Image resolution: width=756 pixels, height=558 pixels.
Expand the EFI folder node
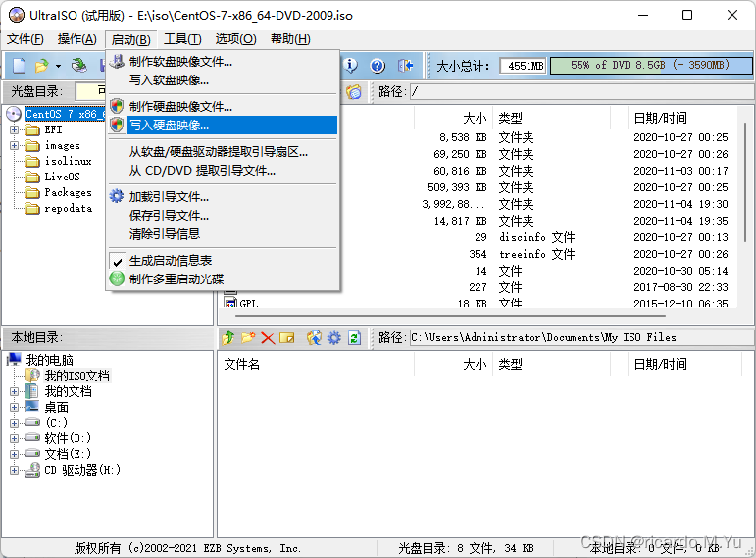pyautogui.click(x=14, y=129)
